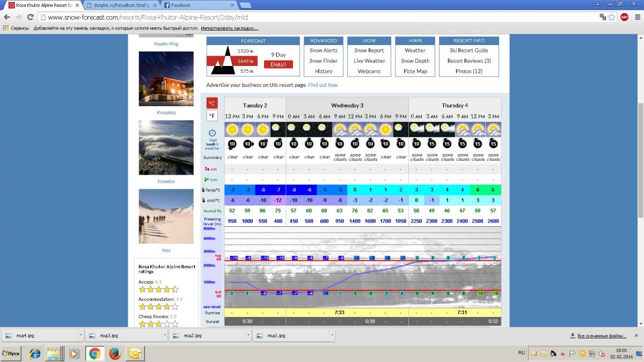Viewport: 644px width, 362px height.
Task: Open the Snow Alerts menu item
Action: coord(324,50)
